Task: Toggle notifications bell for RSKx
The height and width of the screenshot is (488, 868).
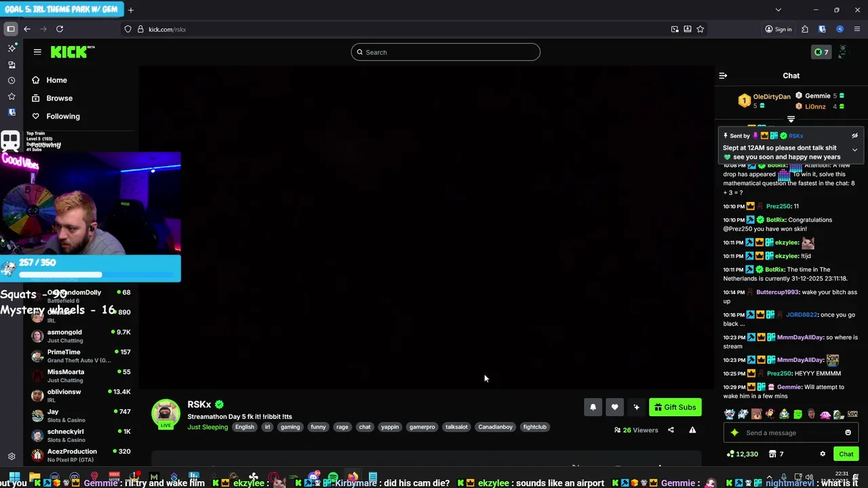Action: pyautogui.click(x=593, y=407)
